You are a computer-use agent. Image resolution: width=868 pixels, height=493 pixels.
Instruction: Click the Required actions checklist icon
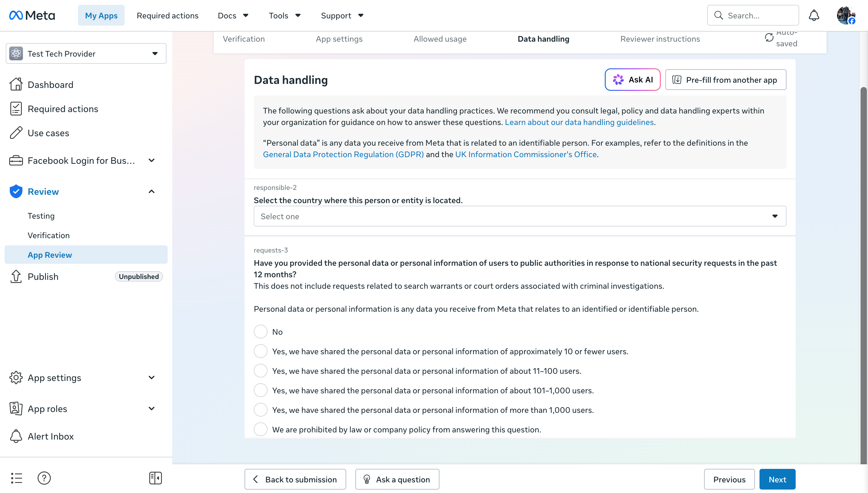coord(16,109)
